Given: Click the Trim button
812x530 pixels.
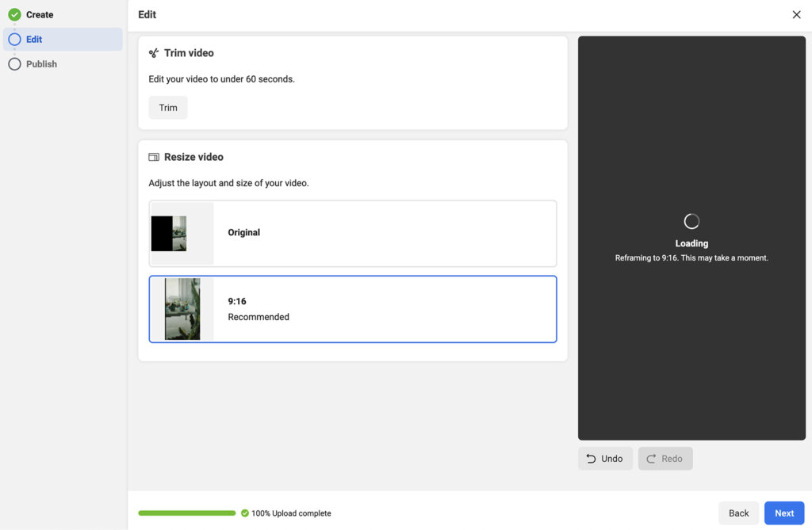Looking at the screenshot, I should (167, 107).
